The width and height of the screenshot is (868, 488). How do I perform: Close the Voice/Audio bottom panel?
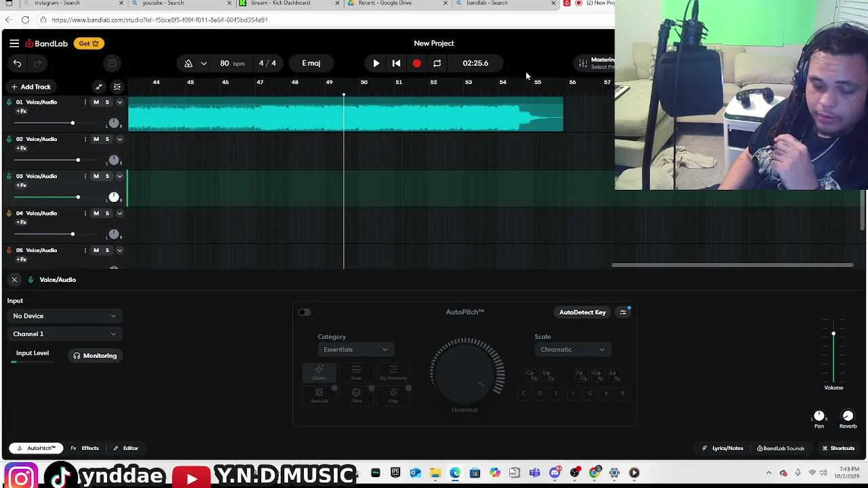point(14,279)
